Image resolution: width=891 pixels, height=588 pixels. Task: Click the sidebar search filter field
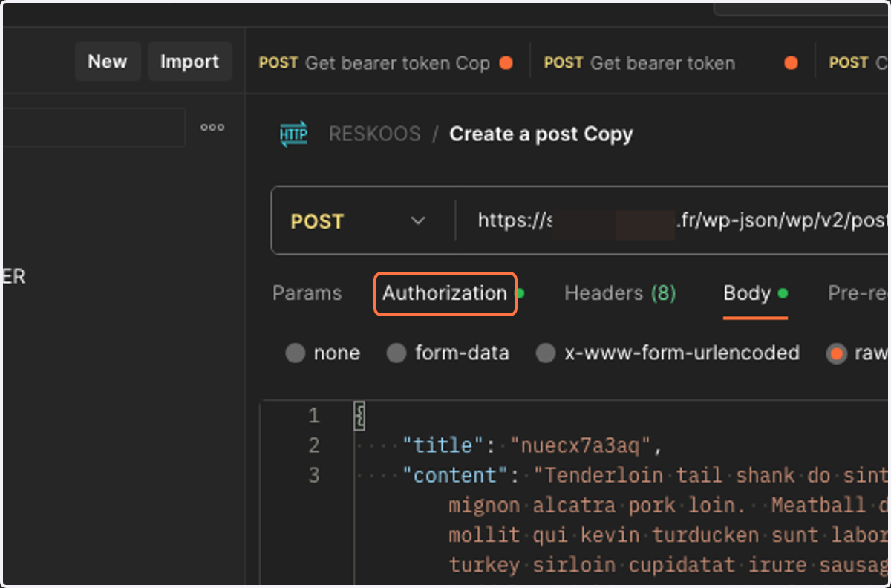(x=94, y=128)
